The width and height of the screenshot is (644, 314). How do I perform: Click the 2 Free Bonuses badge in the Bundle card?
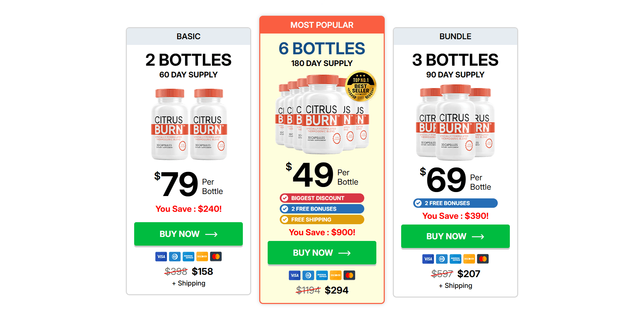(455, 203)
